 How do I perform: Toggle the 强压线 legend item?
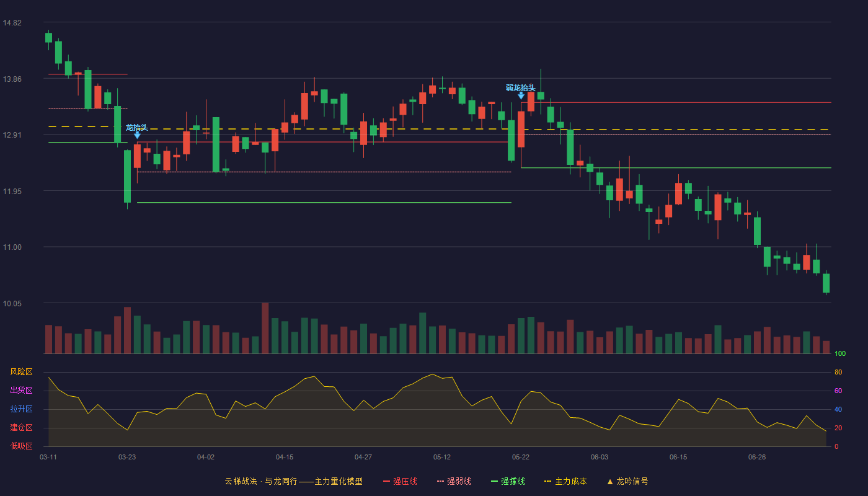(x=400, y=481)
